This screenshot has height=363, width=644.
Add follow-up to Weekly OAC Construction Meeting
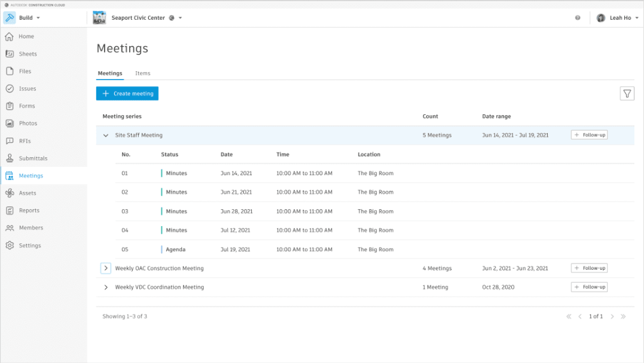pyautogui.click(x=589, y=268)
